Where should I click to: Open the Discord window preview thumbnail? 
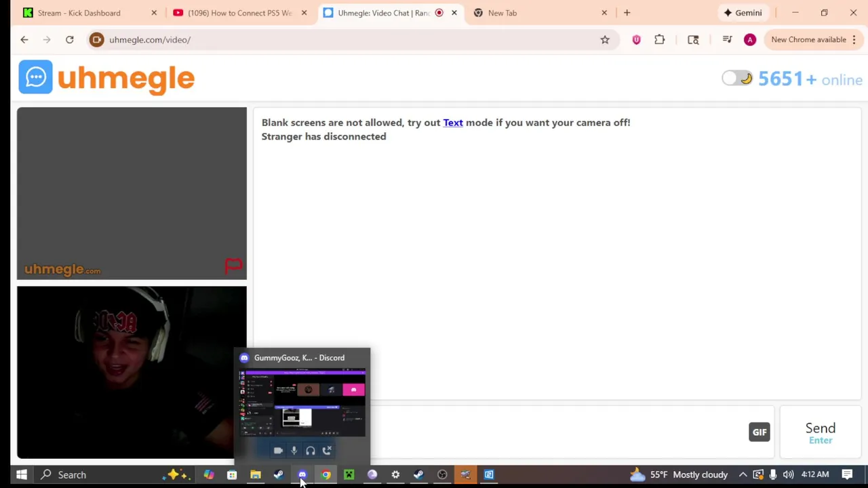click(302, 403)
